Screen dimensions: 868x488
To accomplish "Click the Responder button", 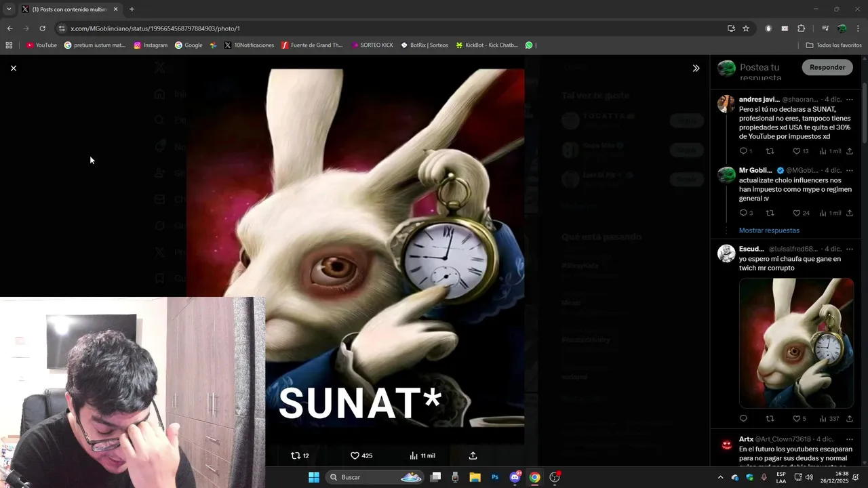I will click(x=827, y=67).
